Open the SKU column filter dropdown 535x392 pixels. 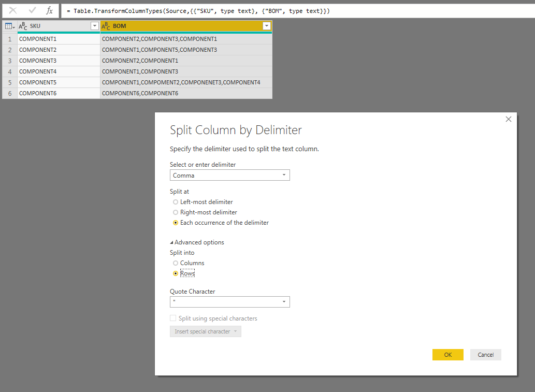coord(94,26)
